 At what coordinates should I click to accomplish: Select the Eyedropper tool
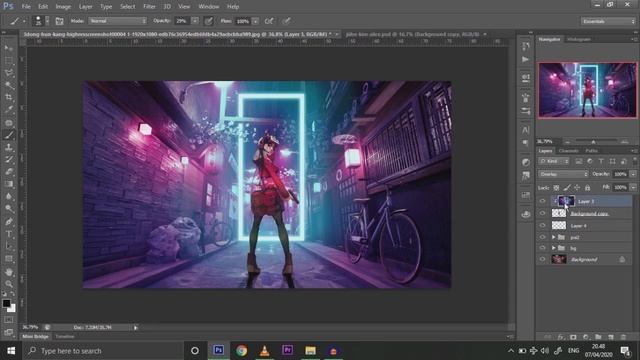tap(9, 109)
